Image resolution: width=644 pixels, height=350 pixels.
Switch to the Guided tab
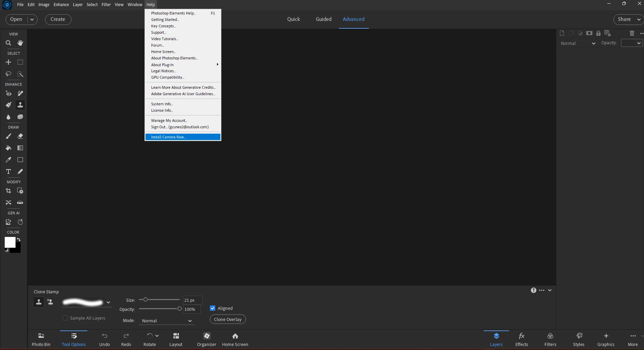click(x=324, y=19)
